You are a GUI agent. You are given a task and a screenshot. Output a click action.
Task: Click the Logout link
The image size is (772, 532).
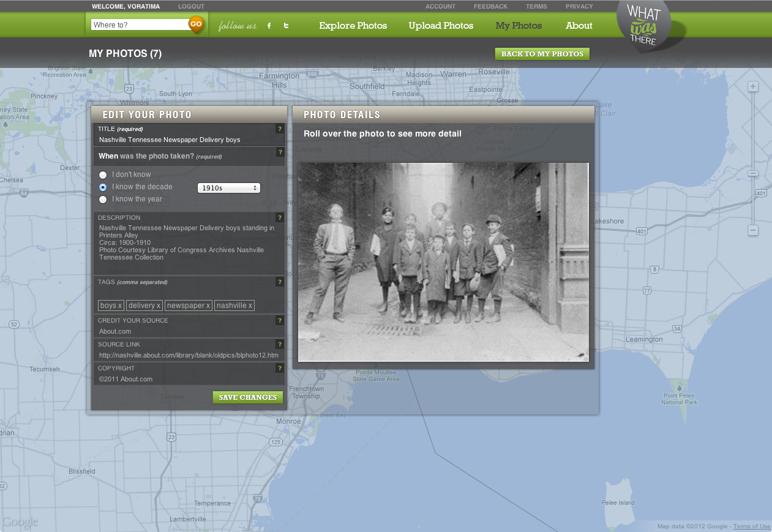192,6
